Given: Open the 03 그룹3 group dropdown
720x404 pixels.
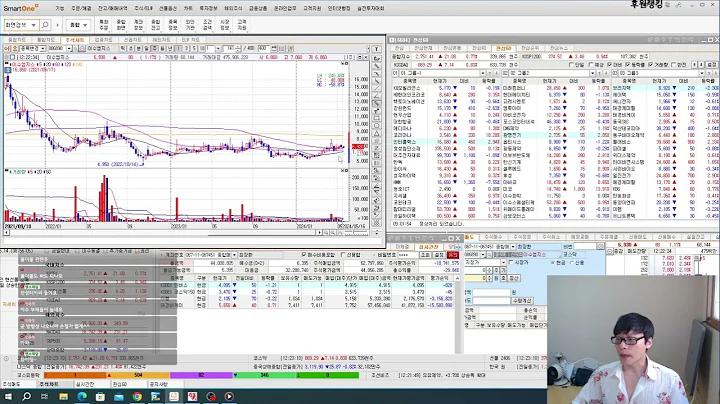Looking at the screenshot, I should click(702, 73).
